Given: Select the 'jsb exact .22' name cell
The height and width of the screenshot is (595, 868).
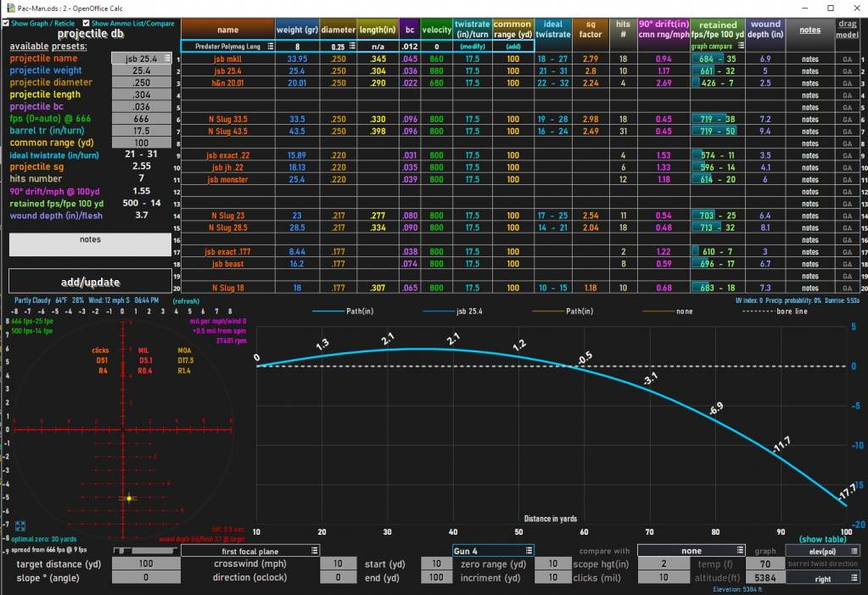Looking at the screenshot, I should [x=227, y=155].
